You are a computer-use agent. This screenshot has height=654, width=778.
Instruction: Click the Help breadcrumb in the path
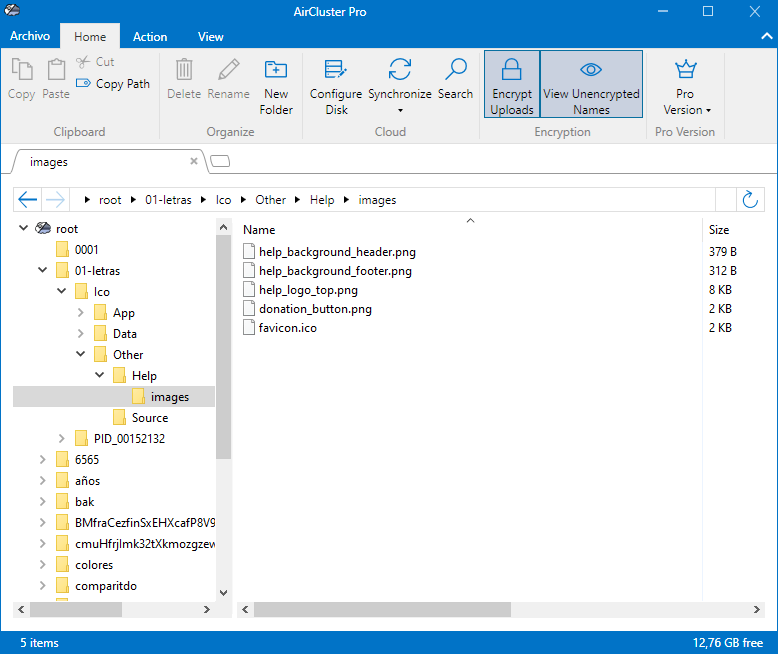pos(322,200)
